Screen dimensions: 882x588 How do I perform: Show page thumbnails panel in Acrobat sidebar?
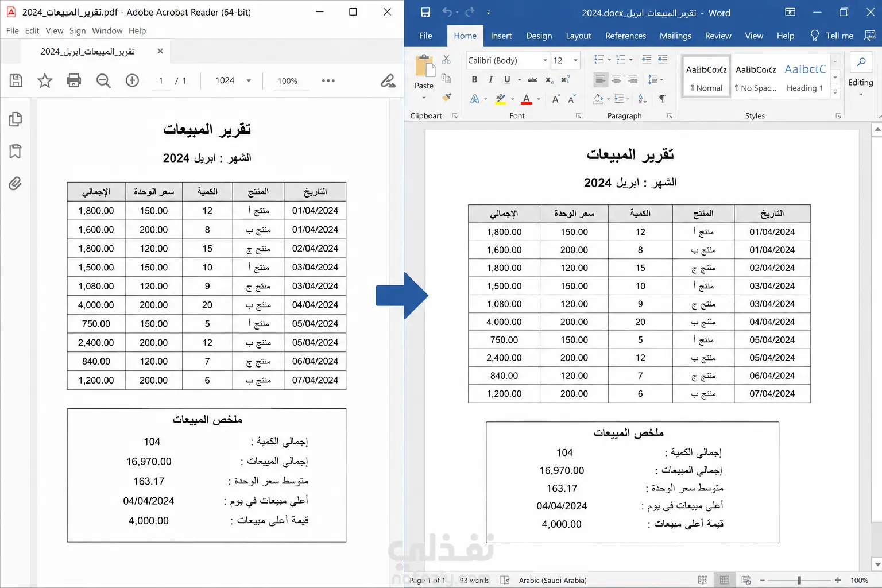click(16, 119)
